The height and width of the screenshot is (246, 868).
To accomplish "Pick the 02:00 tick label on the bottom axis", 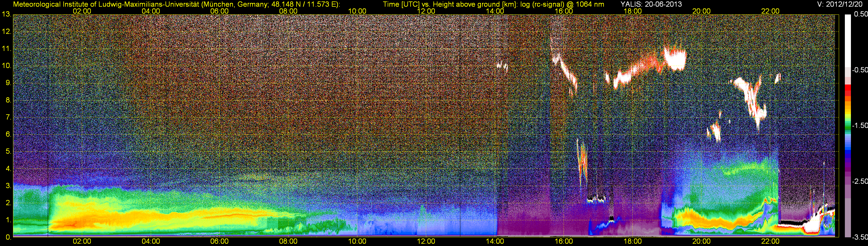I will [x=82, y=241].
